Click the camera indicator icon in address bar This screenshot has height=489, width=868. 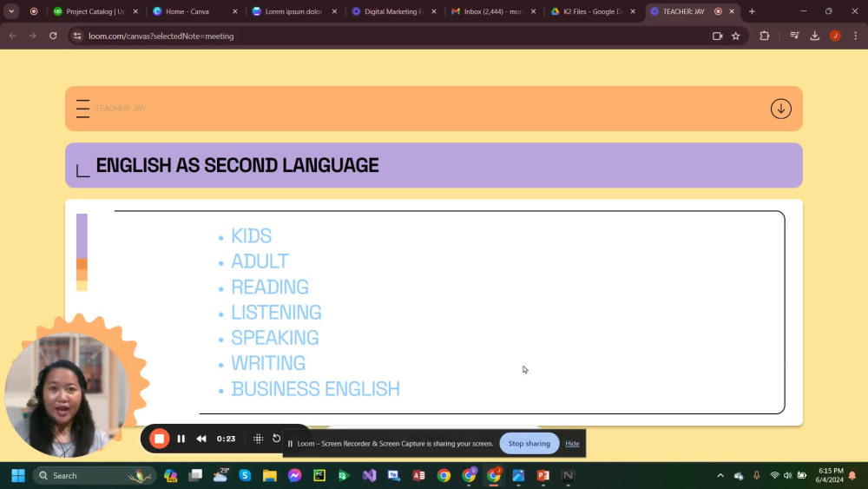[718, 36]
